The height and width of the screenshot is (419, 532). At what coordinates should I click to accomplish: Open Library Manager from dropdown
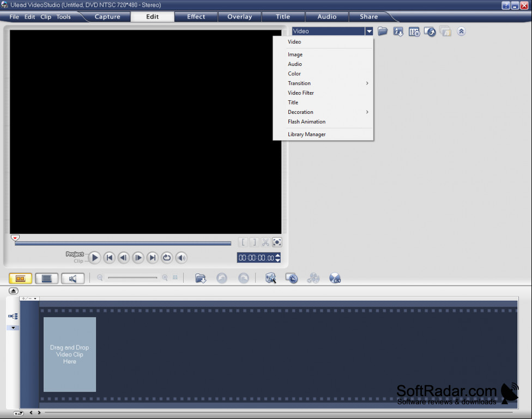(x=323, y=135)
